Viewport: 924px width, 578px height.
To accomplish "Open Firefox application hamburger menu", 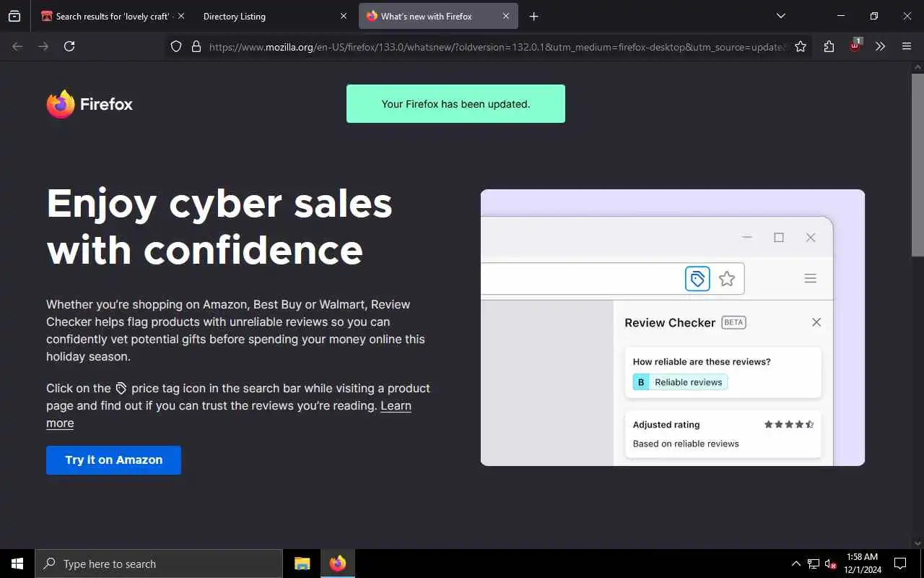I will [907, 46].
